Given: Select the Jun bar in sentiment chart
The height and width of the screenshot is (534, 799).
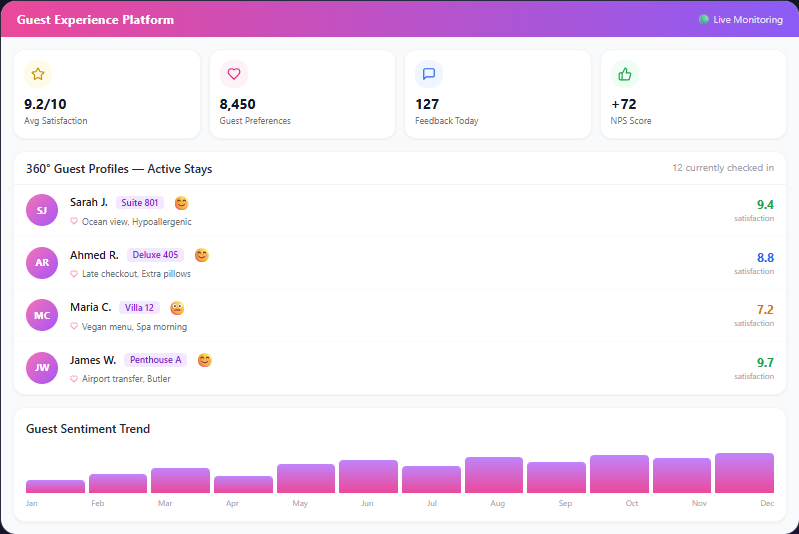Looking at the screenshot, I should point(368,476).
